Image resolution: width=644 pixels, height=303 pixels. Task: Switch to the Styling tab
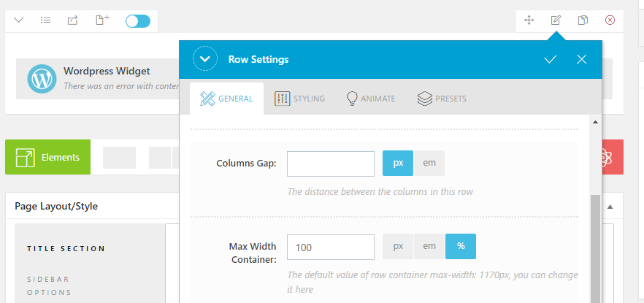coord(300,99)
